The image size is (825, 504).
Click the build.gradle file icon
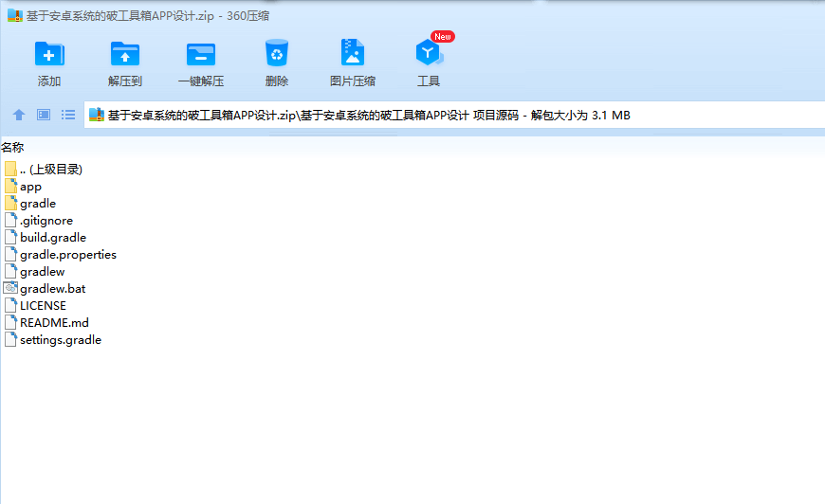11,237
